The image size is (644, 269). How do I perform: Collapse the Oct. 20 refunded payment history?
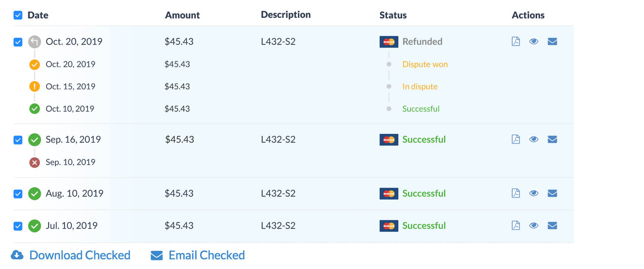coord(34,42)
